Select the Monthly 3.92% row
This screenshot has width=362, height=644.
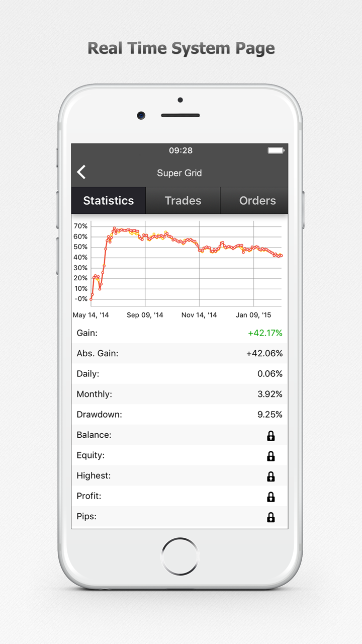coord(179,394)
